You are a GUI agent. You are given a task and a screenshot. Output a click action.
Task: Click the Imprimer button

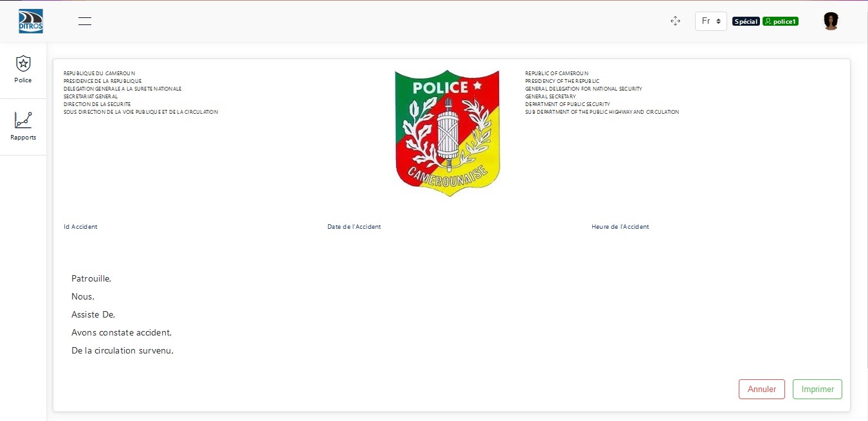817,389
